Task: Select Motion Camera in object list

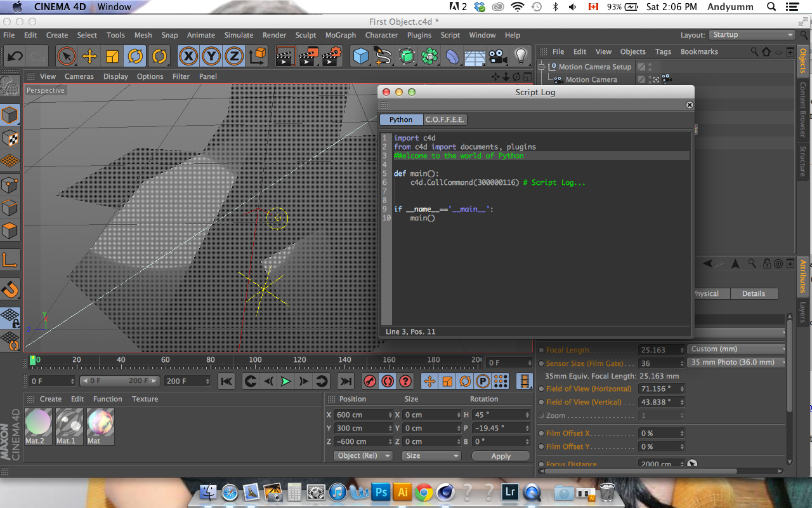Action: point(591,79)
